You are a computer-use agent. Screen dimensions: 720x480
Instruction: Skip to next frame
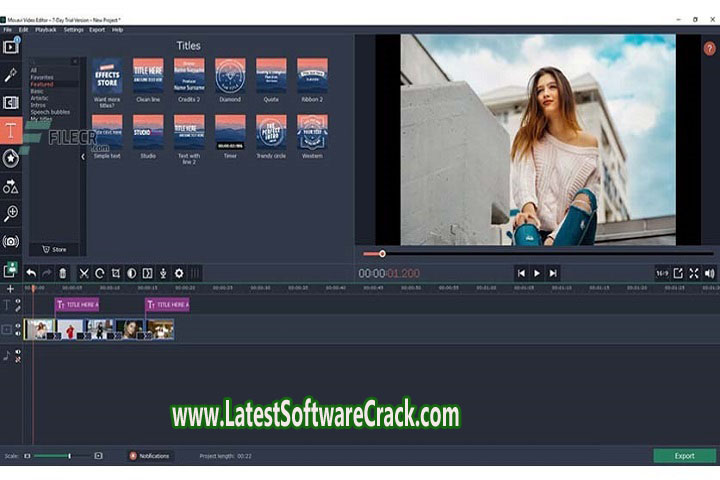[553, 273]
